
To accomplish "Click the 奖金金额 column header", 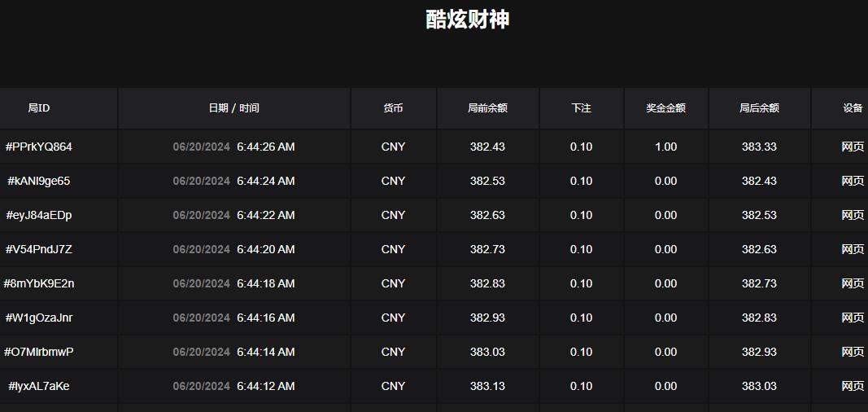I will [x=665, y=107].
